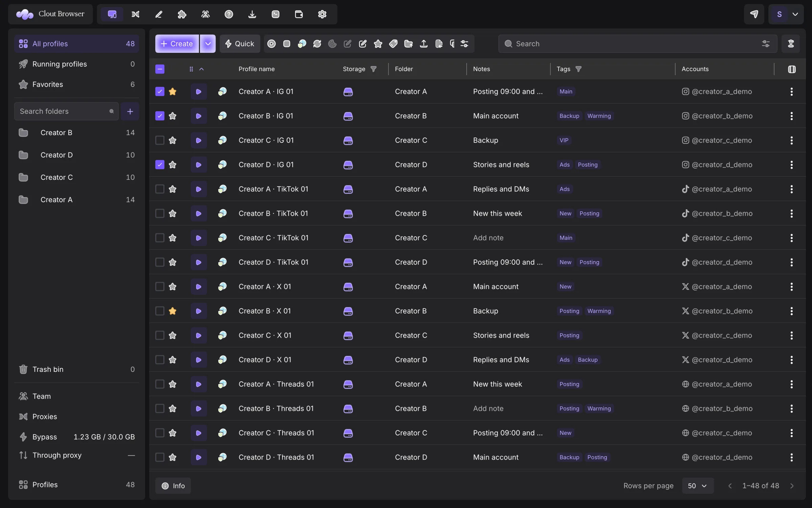Click the favorite star icon in toolbar

pos(378,44)
